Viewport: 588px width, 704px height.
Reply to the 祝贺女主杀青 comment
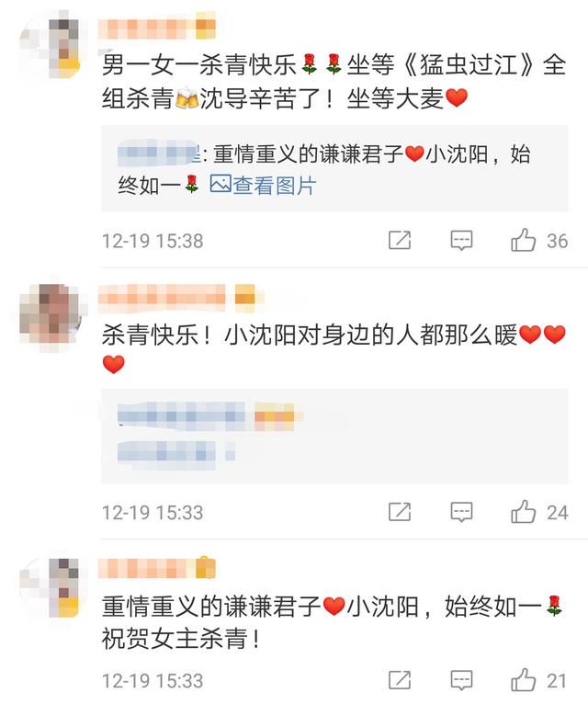tap(461, 680)
